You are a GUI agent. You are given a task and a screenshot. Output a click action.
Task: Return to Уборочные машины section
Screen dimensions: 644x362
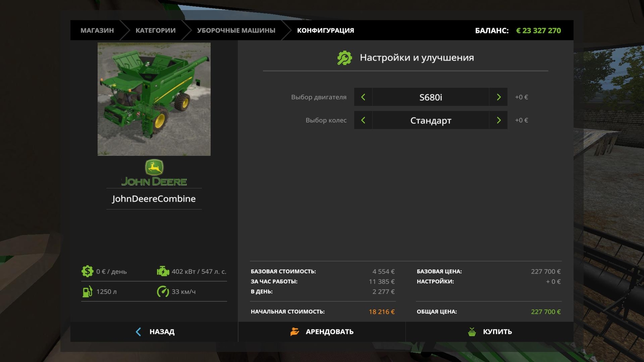236,31
